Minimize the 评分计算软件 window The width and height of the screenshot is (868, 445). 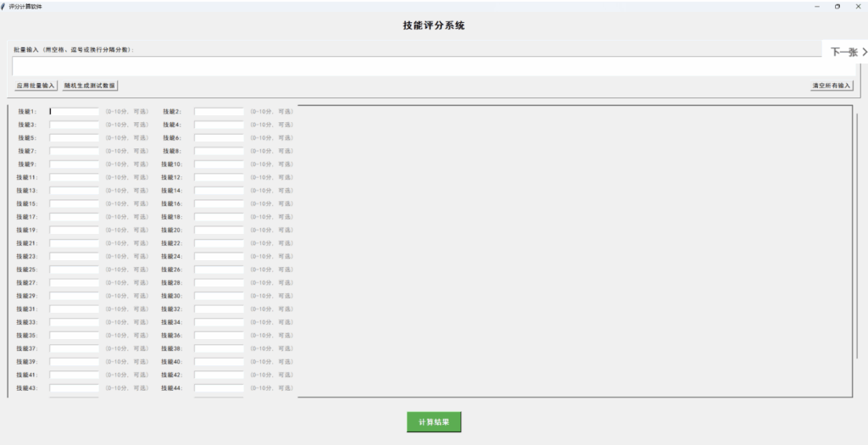coord(817,6)
